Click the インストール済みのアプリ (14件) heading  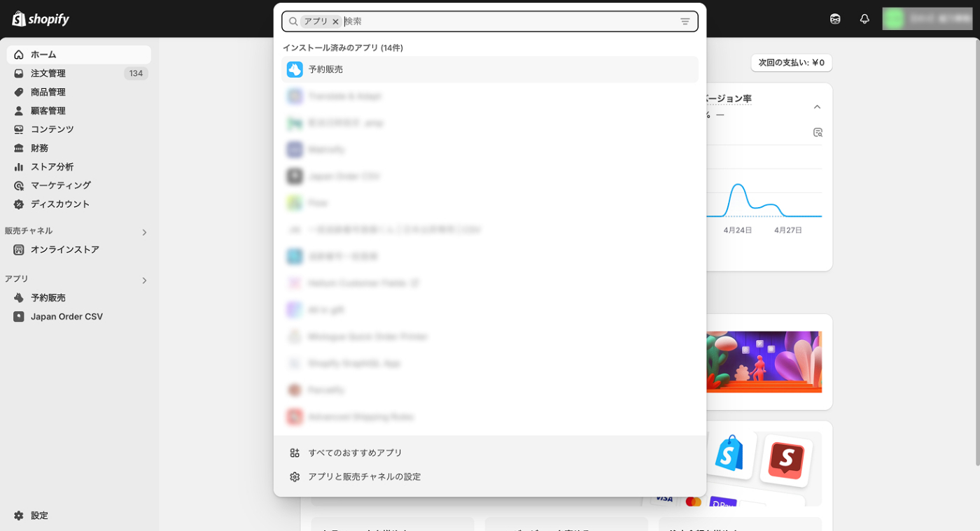(x=343, y=48)
